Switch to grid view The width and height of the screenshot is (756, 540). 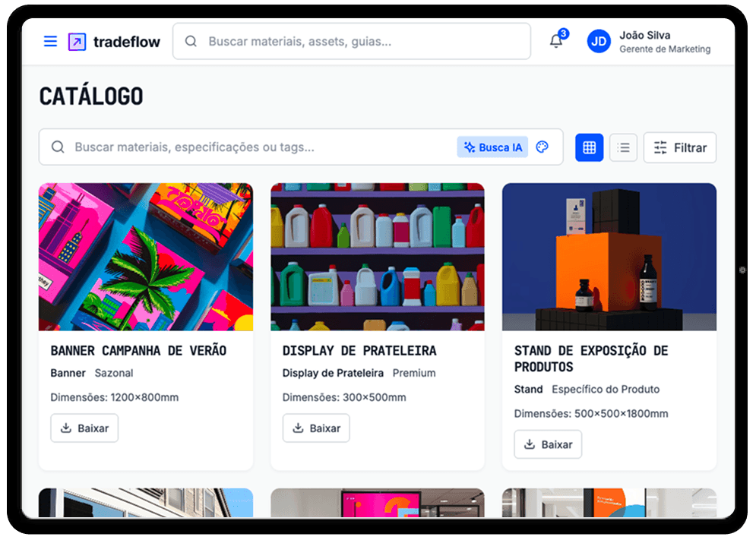point(589,147)
